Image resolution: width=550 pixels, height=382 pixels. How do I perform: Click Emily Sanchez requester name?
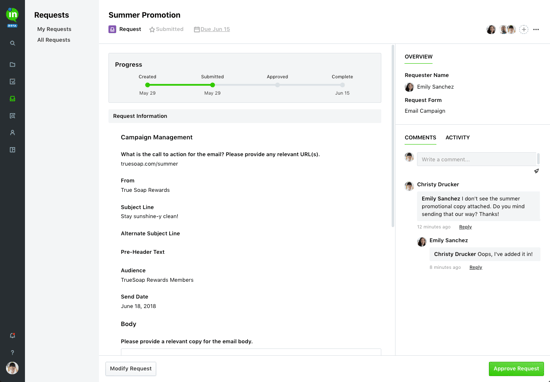[x=435, y=87]
